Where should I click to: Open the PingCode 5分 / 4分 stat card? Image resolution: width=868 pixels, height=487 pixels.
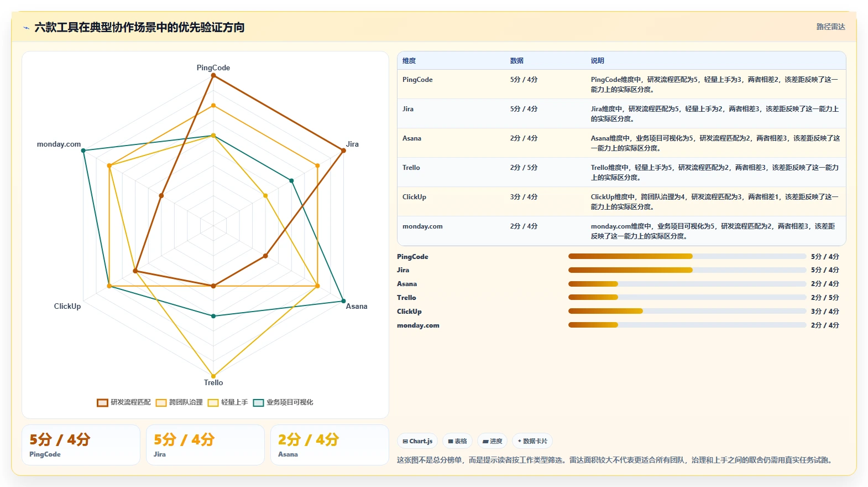tap(81, 445)
